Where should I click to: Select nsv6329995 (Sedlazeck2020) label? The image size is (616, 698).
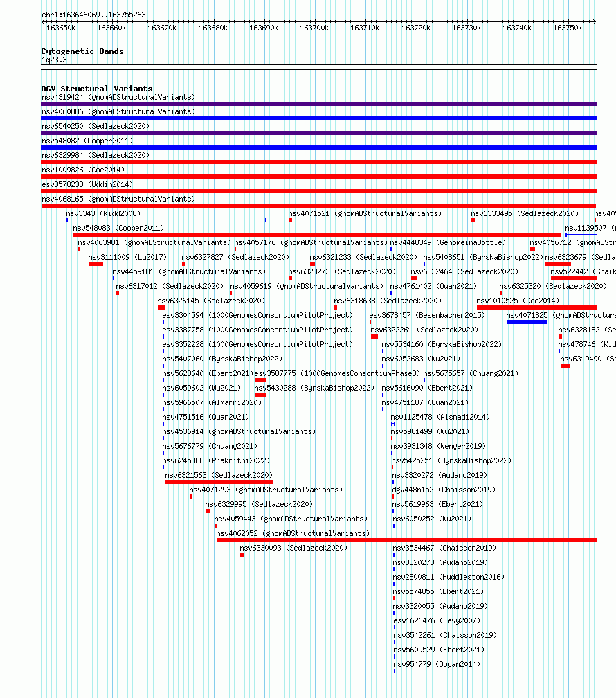[259, 504]
